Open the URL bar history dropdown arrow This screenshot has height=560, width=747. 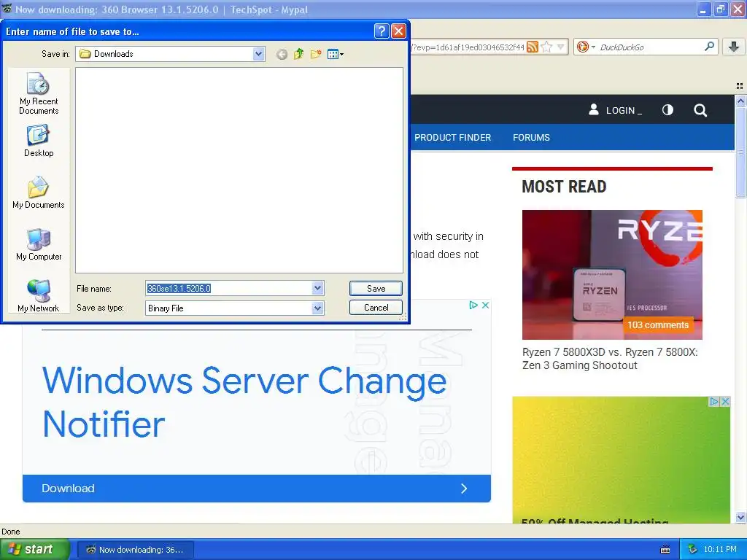561,47
